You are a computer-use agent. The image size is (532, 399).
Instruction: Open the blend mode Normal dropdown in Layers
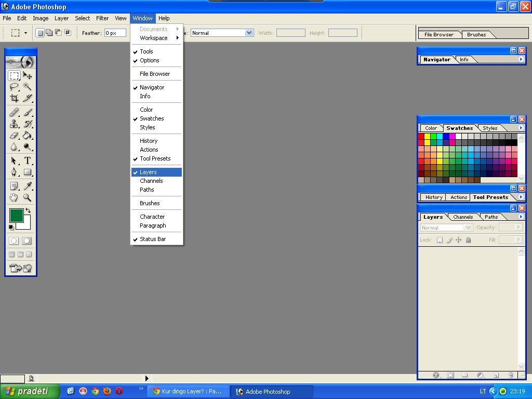pos(446,228)
